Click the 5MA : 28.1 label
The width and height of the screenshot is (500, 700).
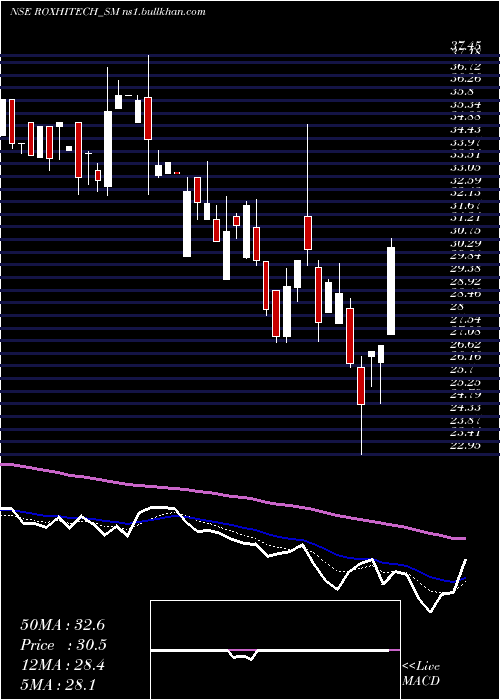tap(58, 685)
